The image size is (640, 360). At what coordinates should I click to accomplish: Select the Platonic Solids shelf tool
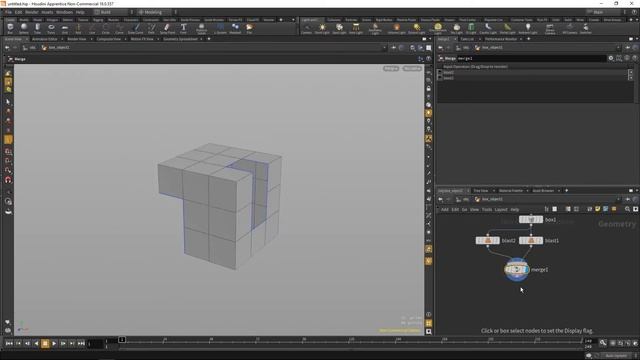click(x=201, y=29)
